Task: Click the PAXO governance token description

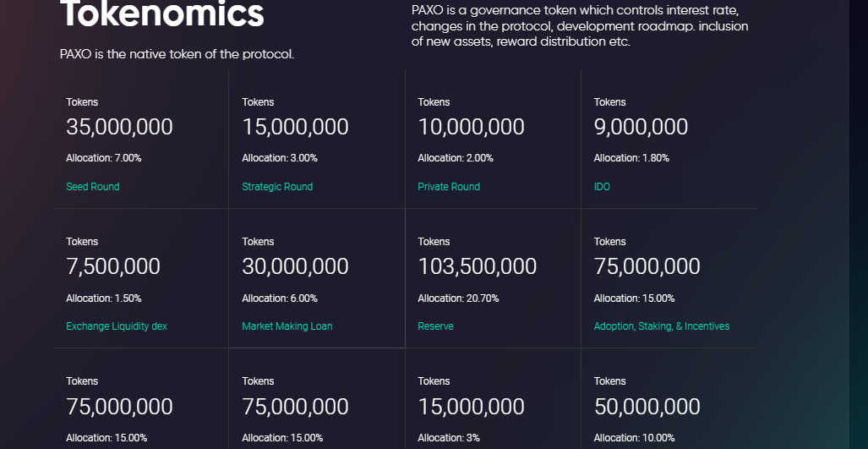Action: point(580,26)
